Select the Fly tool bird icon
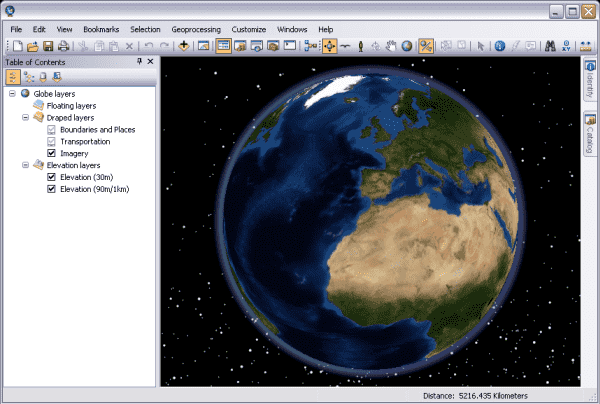This screenshot has width=600, height=404. tap(345, 46)
